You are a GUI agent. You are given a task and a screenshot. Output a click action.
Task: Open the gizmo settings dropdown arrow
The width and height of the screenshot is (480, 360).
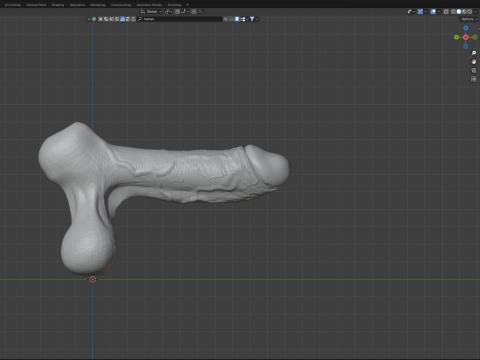click(x=426, y=12)
